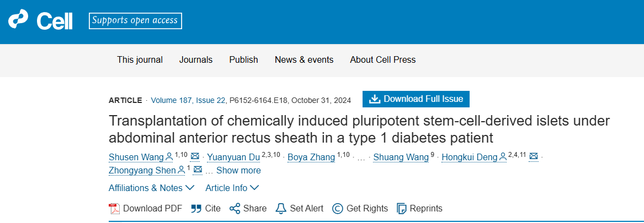Click the Cell logo icon
The height and width of the screenshot is (223, 644).
coord(18,20)
